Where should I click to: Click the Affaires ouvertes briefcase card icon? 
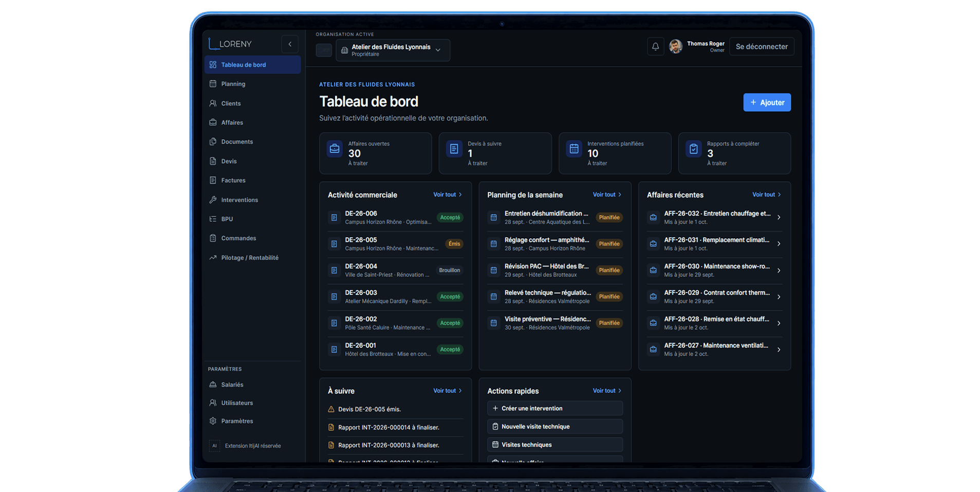(x=335, y=149)
